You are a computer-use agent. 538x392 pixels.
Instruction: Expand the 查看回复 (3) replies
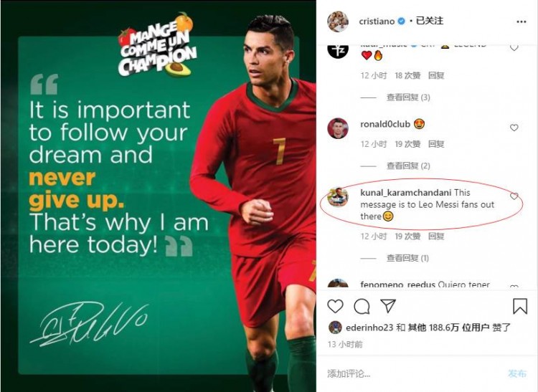[x=408, y=97]
